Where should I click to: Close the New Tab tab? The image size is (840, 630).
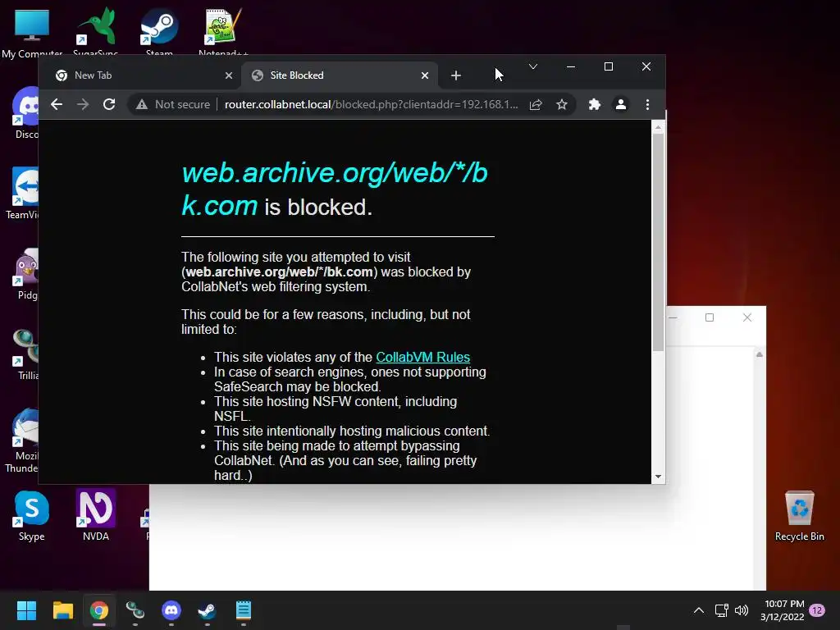click(x=229, y=75)
